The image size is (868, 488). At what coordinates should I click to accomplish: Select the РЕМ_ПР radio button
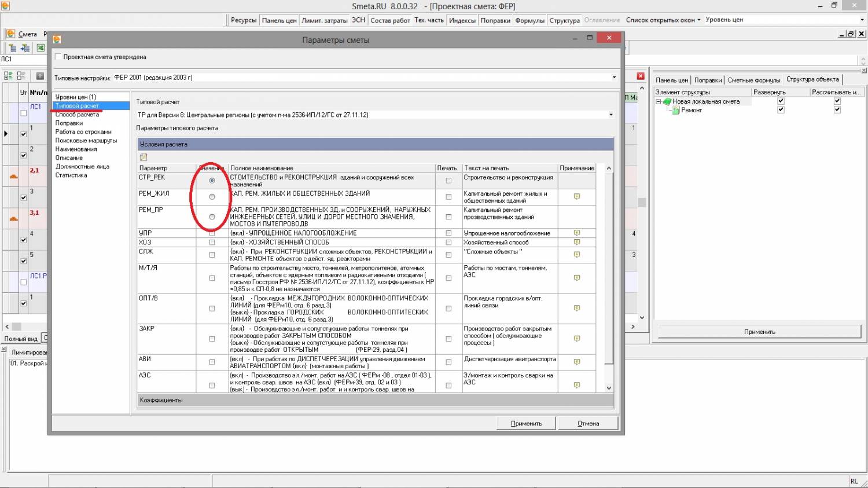point(212,217)
